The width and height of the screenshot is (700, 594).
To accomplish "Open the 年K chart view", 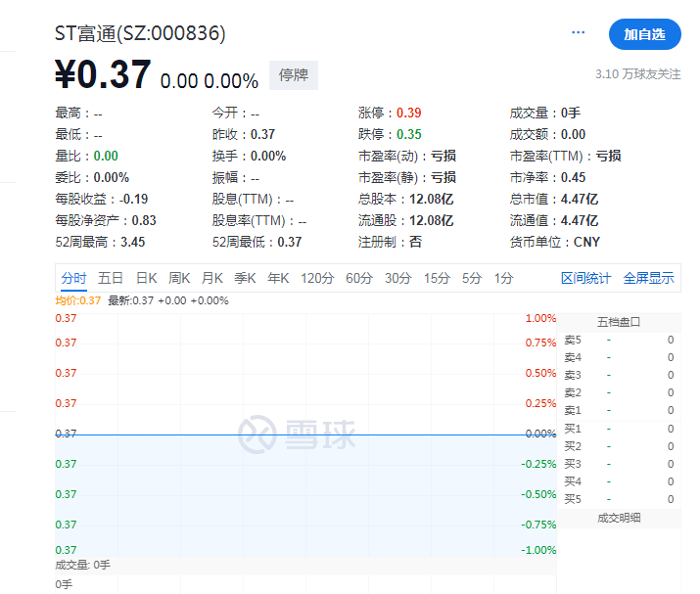I will (278, 278).
